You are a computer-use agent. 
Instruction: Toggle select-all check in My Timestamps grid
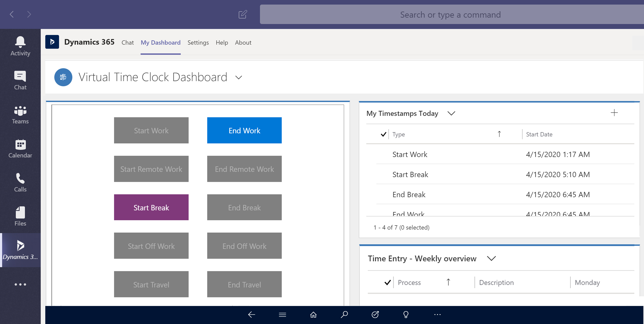(383, 134)
